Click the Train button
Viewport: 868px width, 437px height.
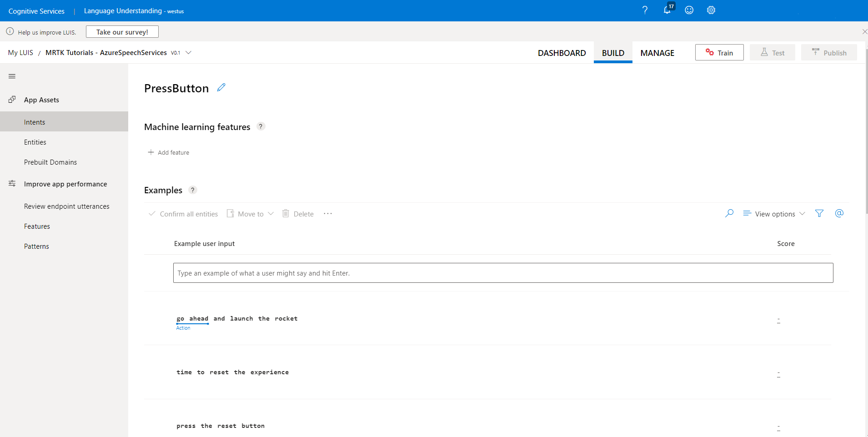[719, 52]
